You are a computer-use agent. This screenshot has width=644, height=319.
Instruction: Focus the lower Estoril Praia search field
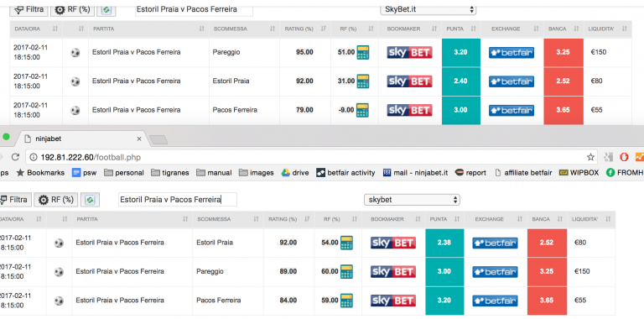point(178,200)
